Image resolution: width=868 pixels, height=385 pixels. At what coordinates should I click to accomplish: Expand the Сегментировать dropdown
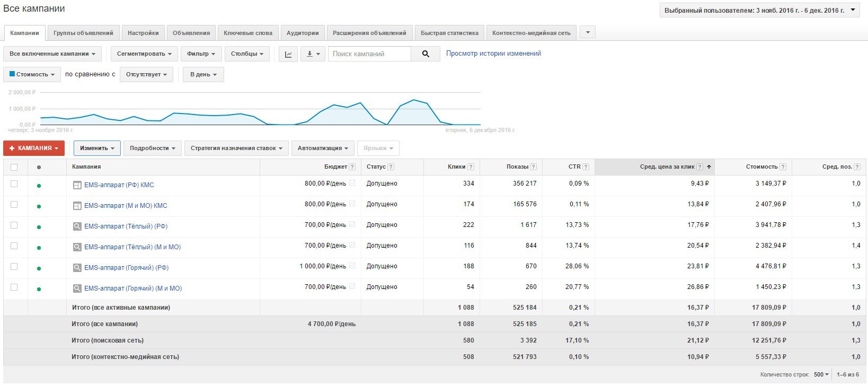click(144, 54)
